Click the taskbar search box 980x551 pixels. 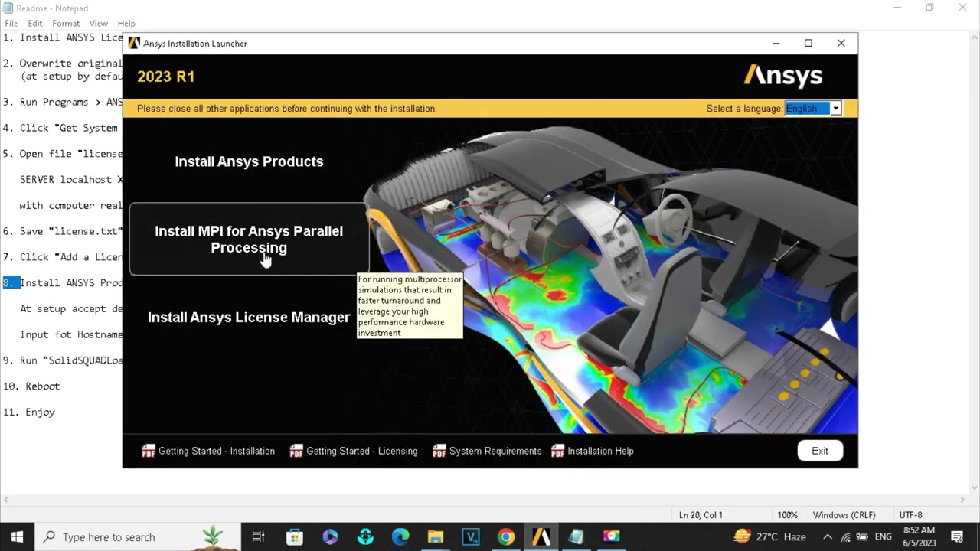point(138,536)
